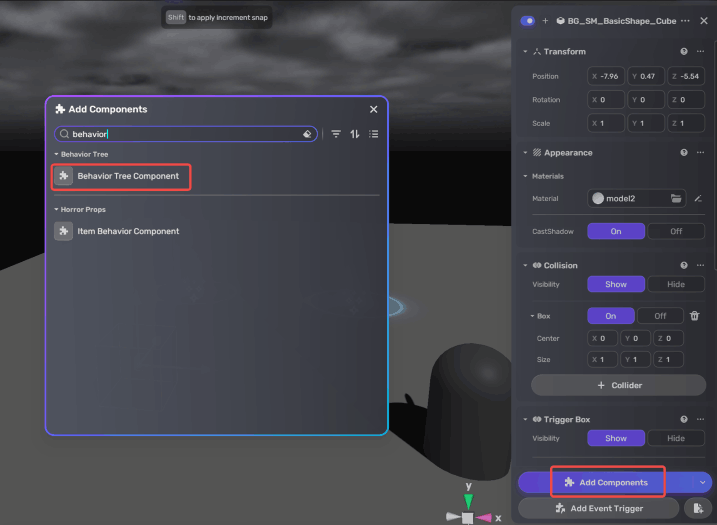Click the add Collider button
The image size is (717, 525).
[x=618, y=385]
